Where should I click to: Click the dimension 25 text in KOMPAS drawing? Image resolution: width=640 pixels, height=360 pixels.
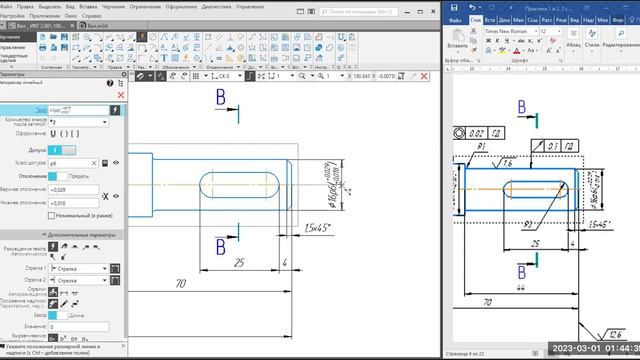tap(239, 262)
